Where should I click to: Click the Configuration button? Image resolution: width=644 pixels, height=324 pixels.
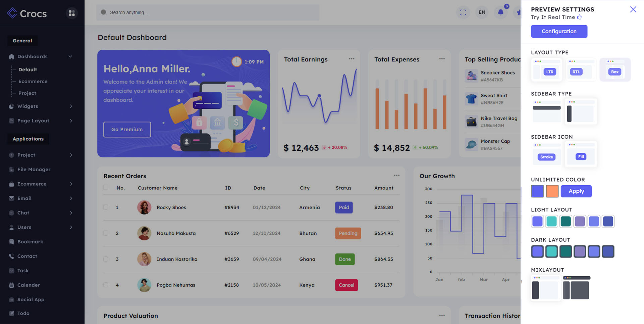click(x=559, y=31)
